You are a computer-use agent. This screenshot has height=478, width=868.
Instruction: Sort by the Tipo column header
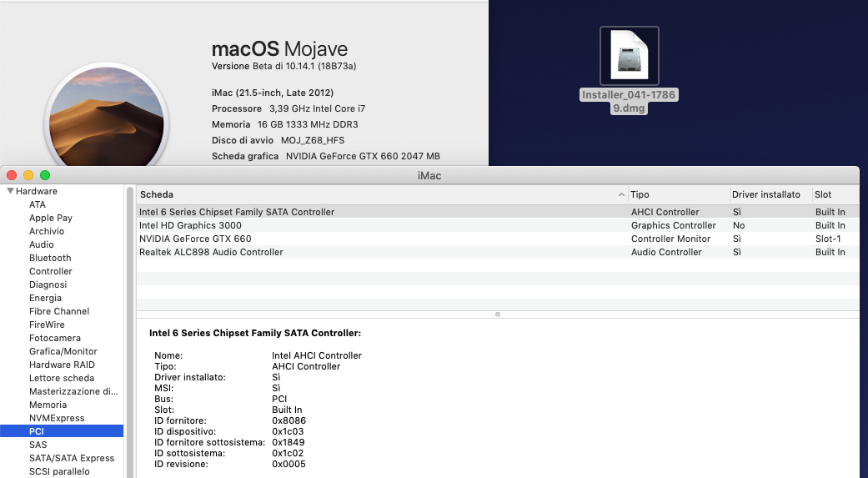[640, 194]
